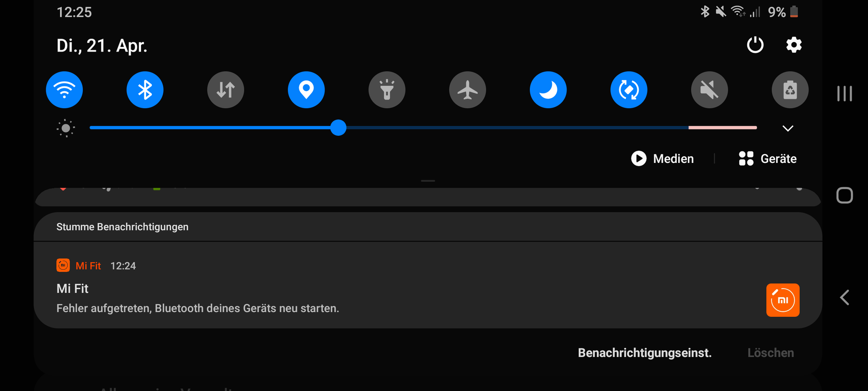
Task: Tap the home navigation button
Action: click(844, 195)
